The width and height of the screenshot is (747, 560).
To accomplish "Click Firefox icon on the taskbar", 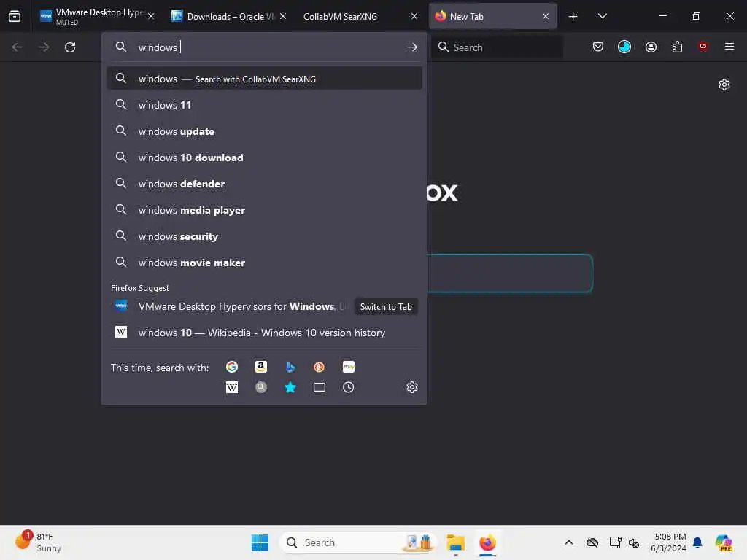I will coord(487,542).
